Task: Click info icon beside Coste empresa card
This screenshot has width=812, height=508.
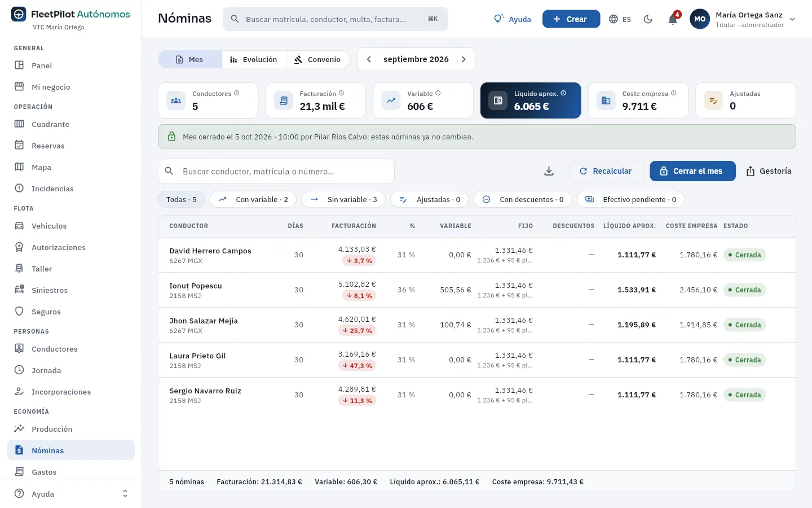Action: coord(674,93)
